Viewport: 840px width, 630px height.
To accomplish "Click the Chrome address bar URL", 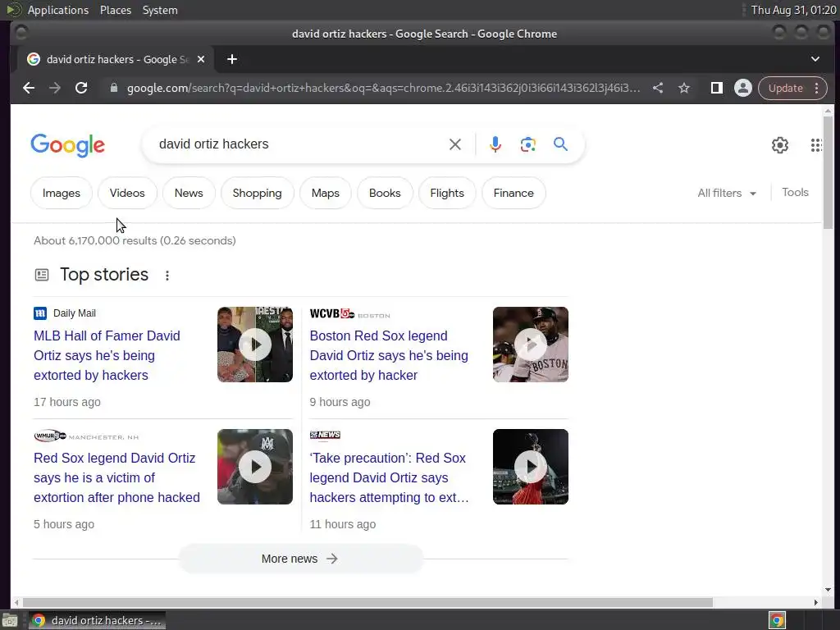I will pyautogui.click(x=383, y=88).
